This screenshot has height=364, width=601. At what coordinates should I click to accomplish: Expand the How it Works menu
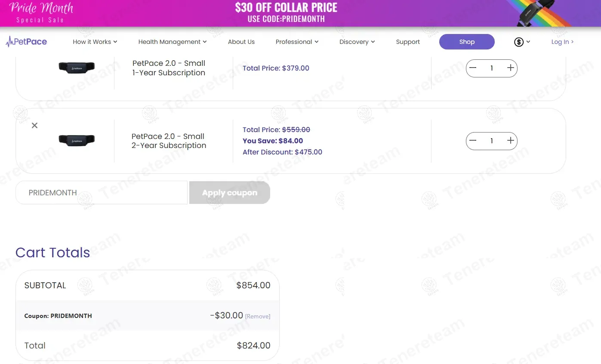[95, 42]
